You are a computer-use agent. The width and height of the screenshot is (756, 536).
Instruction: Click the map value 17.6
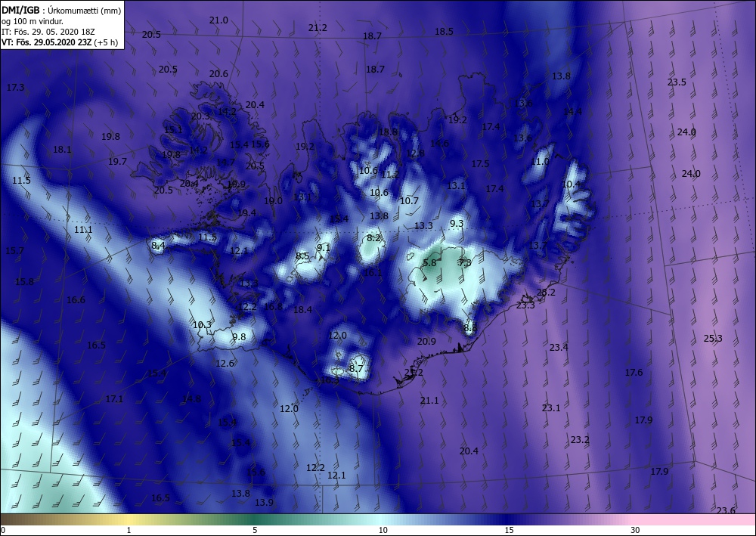634,372
